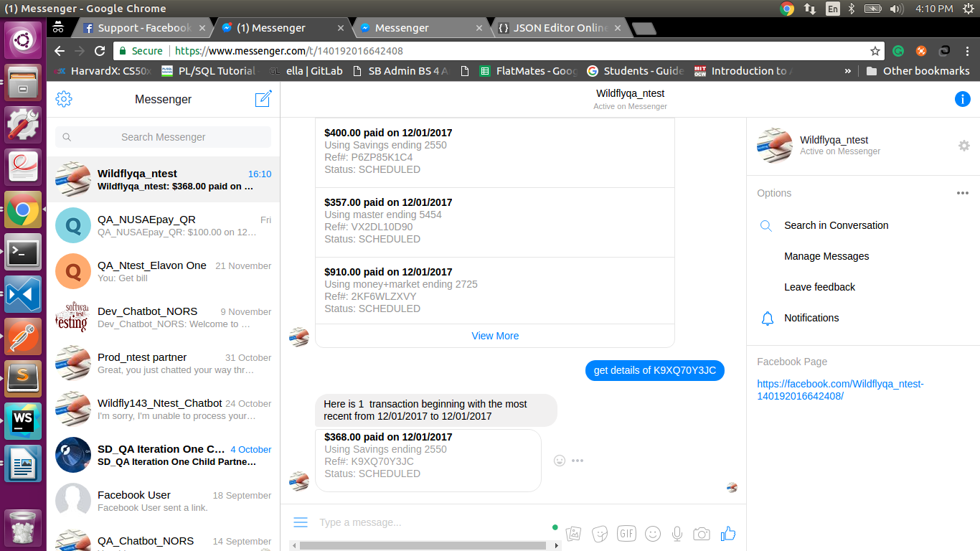Launch Postman from the dock
980x551 pixels.
(23, 336)
